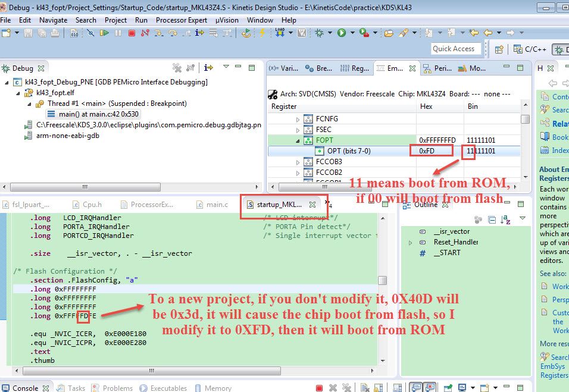Switch to the main.c editor tab
The width and height of the screenshot is (569, 392).
pyautogui.click(x=212, y=205)
